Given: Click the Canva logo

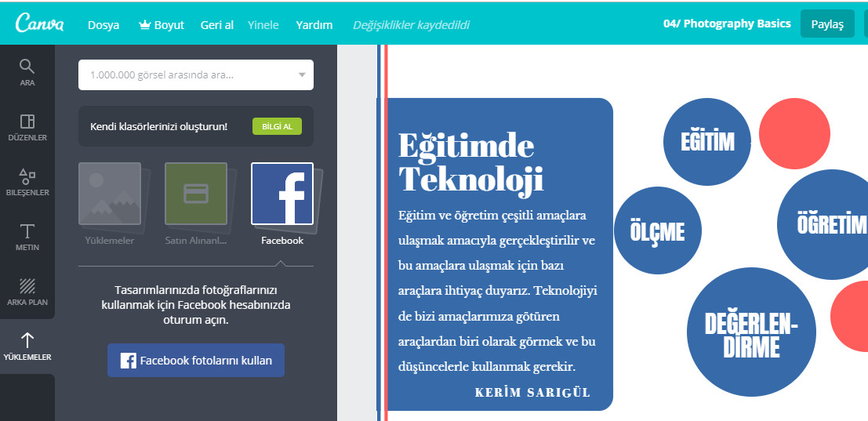Looking at the screenshot, I should pos(39,24).
